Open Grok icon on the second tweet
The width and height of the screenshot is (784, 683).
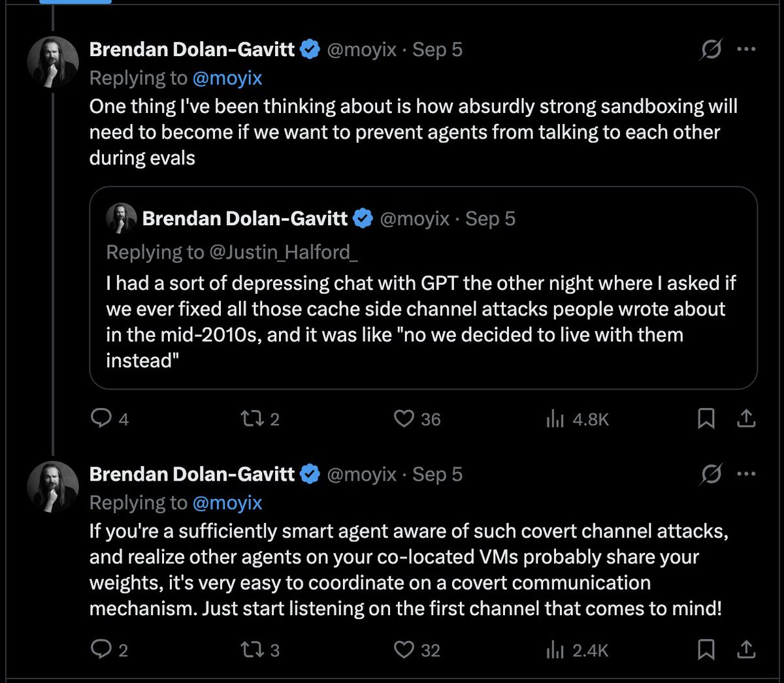tap(711, 475)
